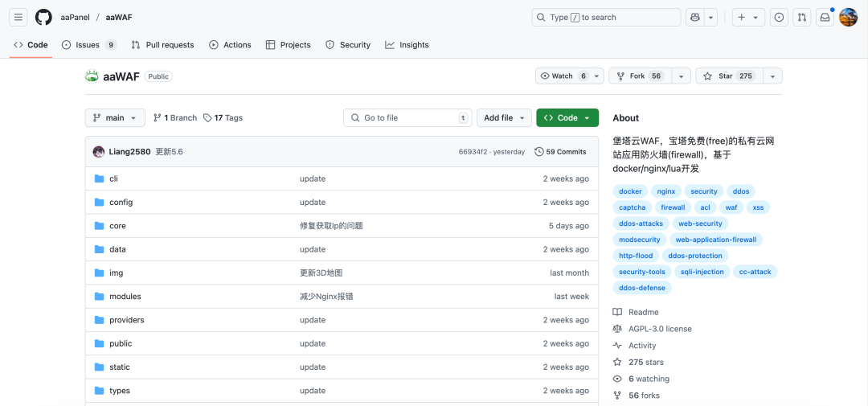The height and width of the screenshot is (406, 868).
Task: Open the Copilot icon in header
Action: (x=694, y=17)
